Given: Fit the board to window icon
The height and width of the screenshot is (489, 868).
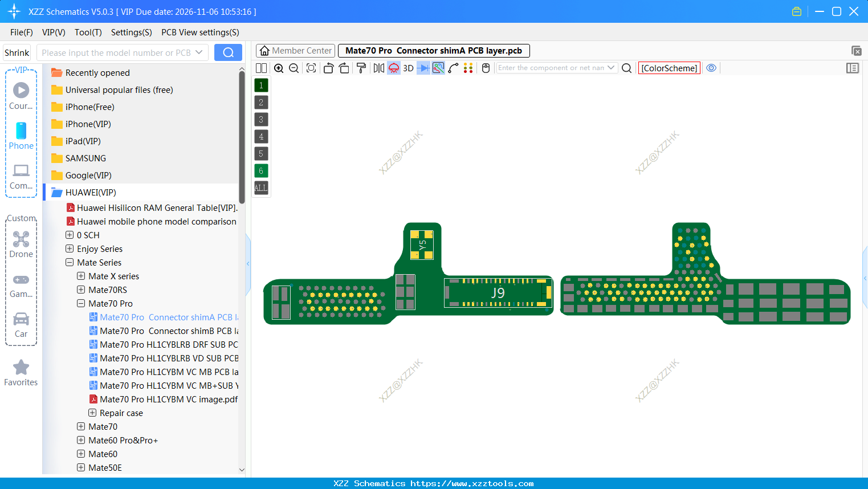Looking at the screenshot, I should [311, 68].
